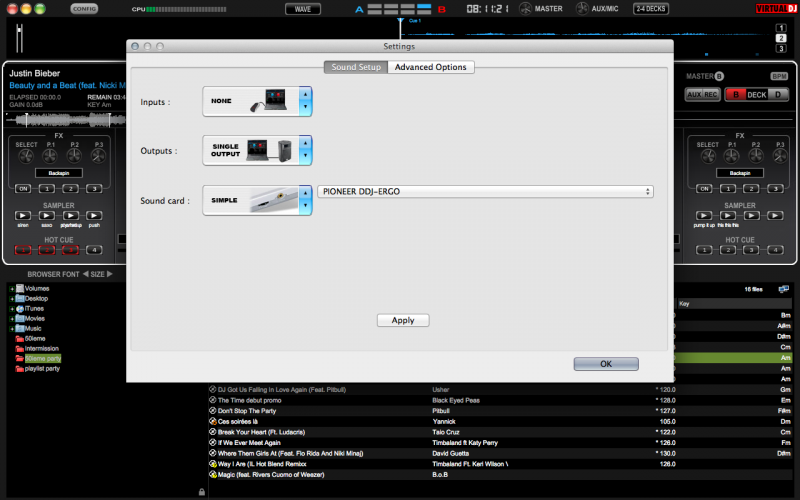Screen dimensions: 800x500
Task: Increase browser font size with right arrow
Action: pos(109,274)
